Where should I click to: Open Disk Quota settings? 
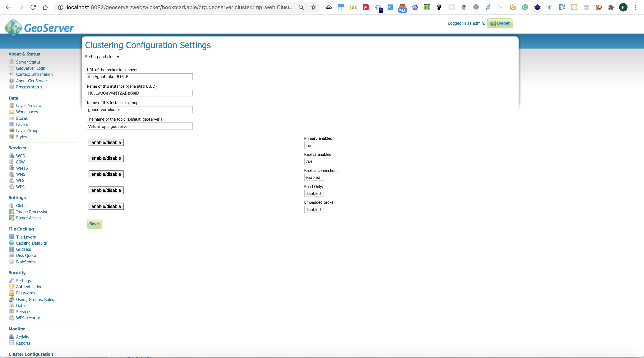click(x=26, y=255)
